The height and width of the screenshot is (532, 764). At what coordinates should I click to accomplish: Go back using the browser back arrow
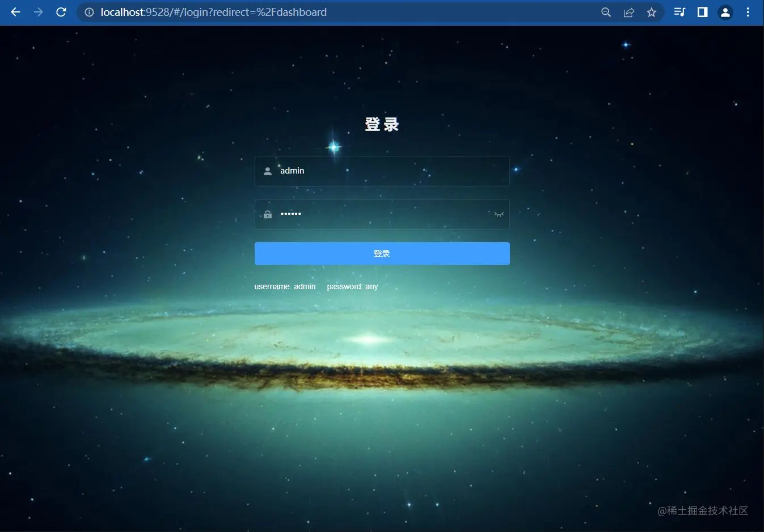tap(15, 12)
